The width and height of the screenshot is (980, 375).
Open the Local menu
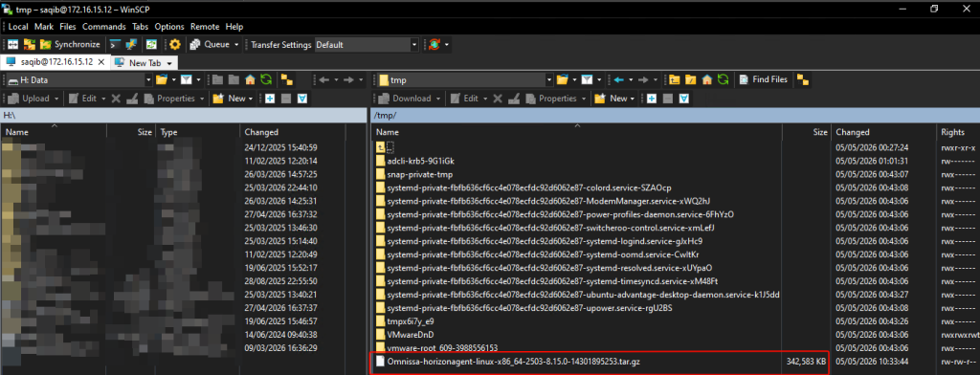pos(18,27)
